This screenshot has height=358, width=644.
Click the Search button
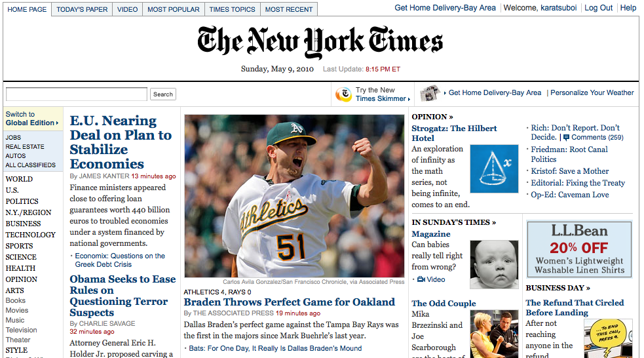163,94
